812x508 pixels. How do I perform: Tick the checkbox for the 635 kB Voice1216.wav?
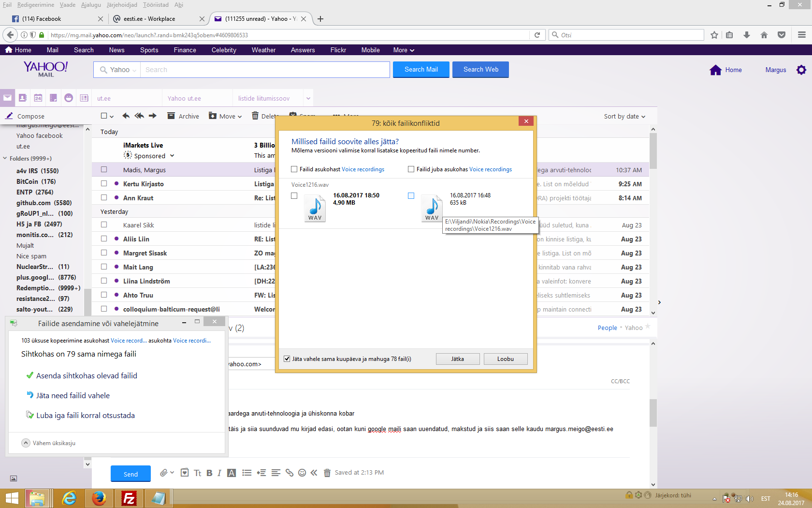[x=411, y=196]
